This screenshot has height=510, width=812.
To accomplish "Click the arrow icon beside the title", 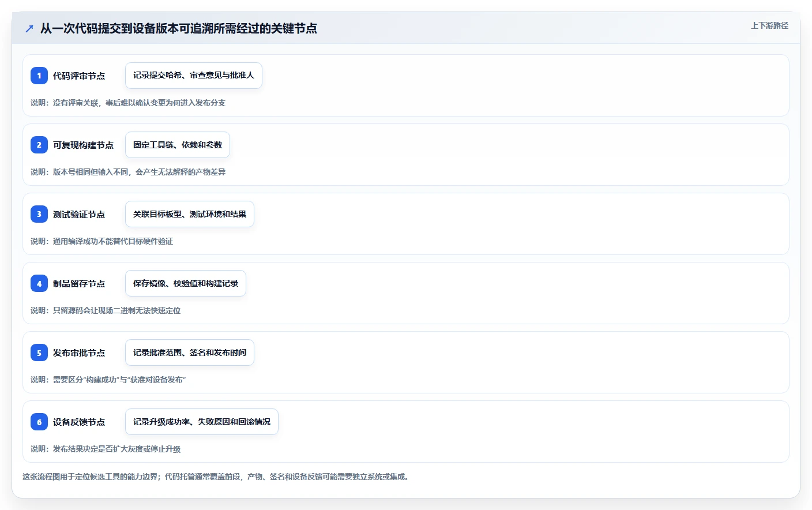I will point(29,28).
